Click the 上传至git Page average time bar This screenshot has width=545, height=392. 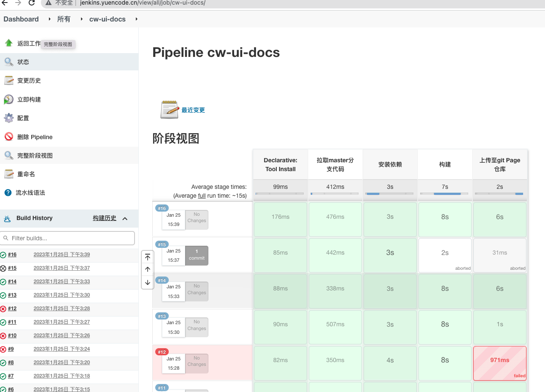point(500,194)
